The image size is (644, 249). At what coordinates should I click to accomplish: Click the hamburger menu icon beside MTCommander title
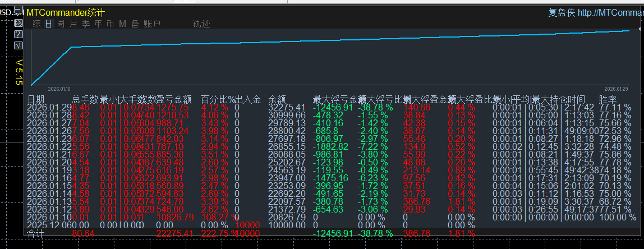tap(18, 10)
